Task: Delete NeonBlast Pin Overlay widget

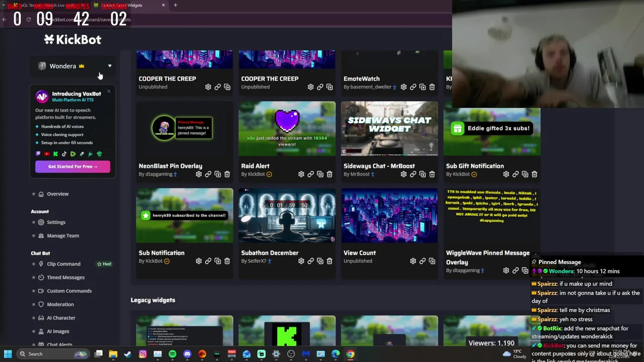Action: click(x=227, y=174)
